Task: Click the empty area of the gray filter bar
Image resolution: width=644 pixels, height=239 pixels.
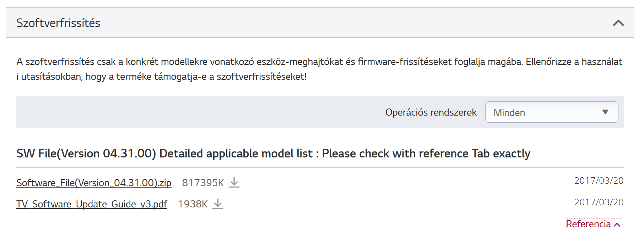Action: click(199, 112)
